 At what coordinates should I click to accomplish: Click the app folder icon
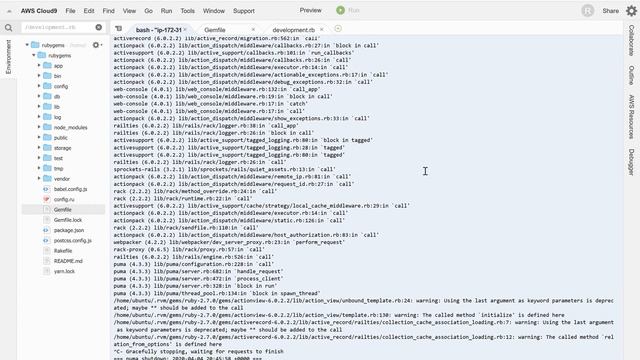pos(47,65)
